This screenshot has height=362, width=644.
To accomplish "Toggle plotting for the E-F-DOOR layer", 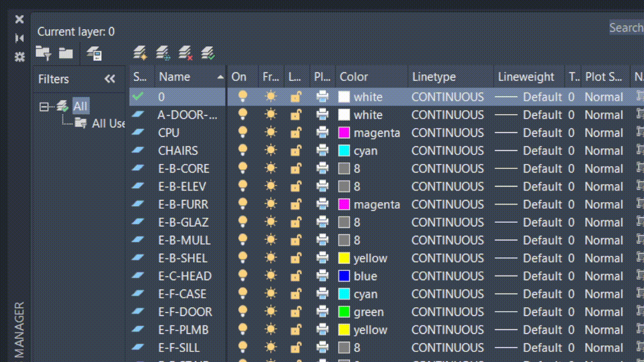I will (323, 312).
